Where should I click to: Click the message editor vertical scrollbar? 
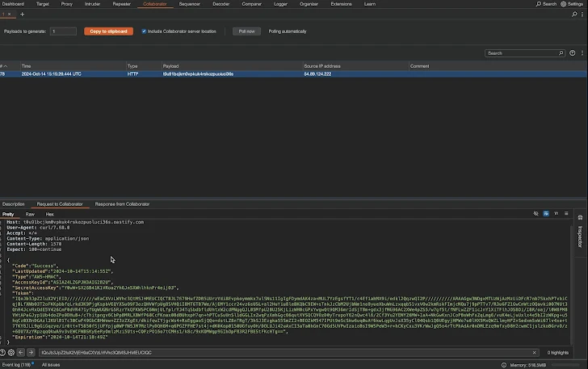(572, 283)
